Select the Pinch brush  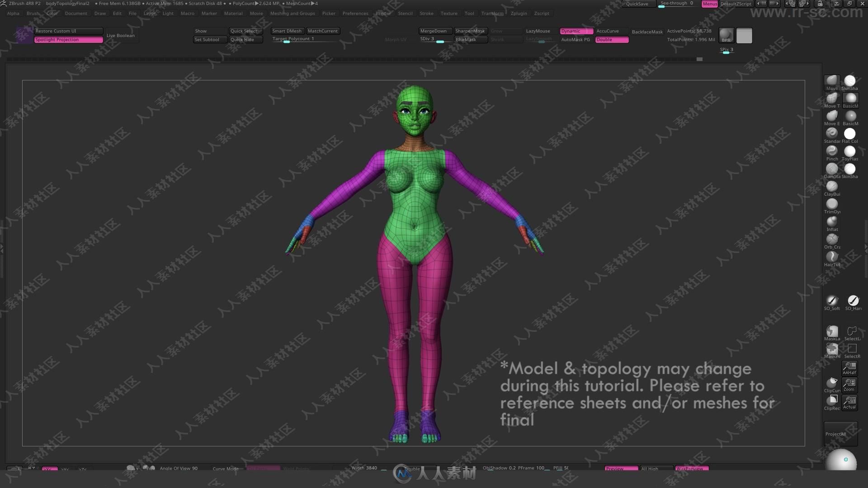[x=832, y=153]
